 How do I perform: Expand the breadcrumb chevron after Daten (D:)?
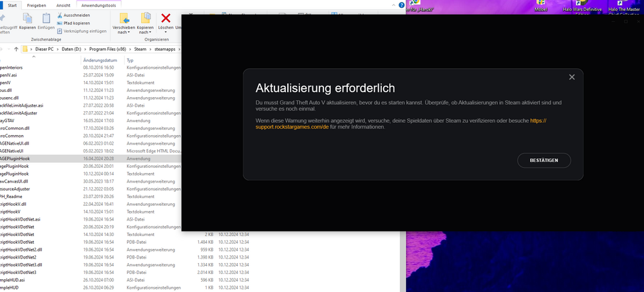(x=86, y=50)
